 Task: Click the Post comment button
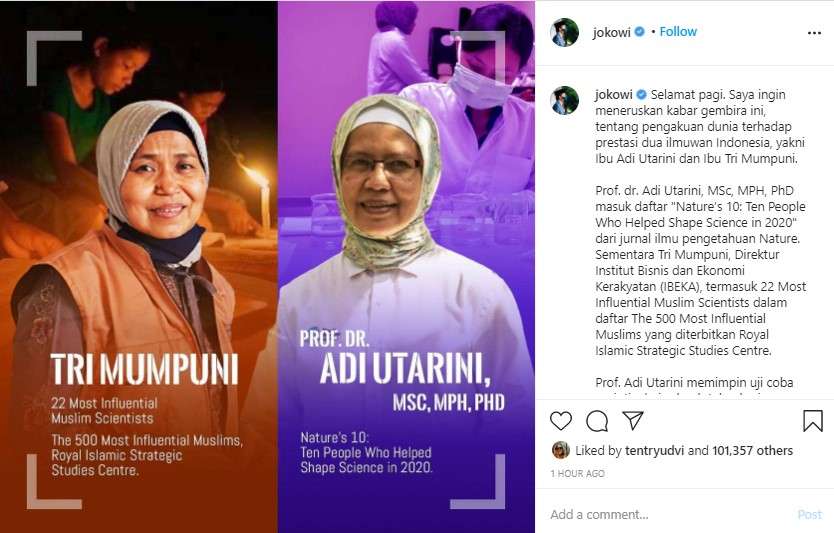pos(810,514)
